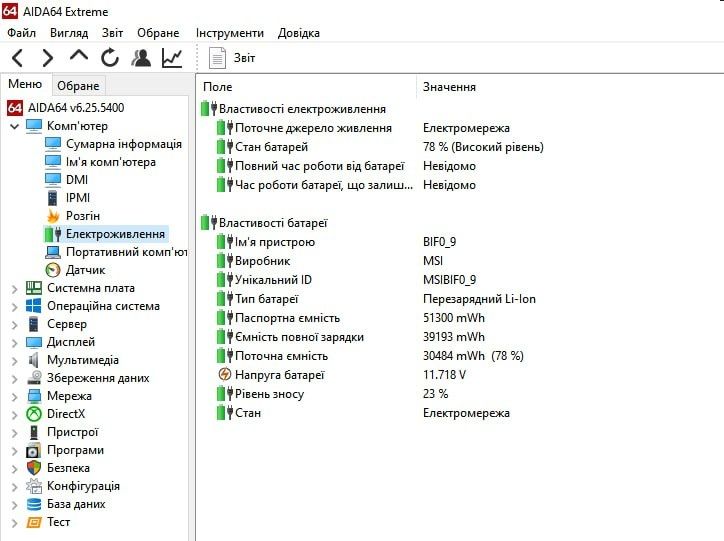
Task: Refresh the report with the circular arrow icon
Action: (110, 58)
